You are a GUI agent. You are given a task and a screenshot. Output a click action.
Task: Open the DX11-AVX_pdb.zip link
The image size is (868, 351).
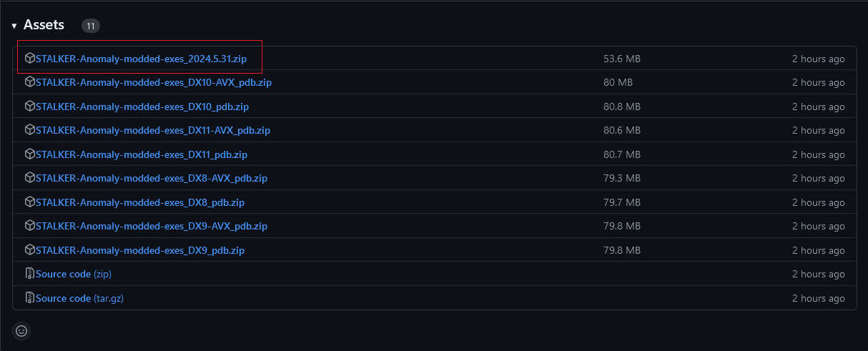point(152,130)
